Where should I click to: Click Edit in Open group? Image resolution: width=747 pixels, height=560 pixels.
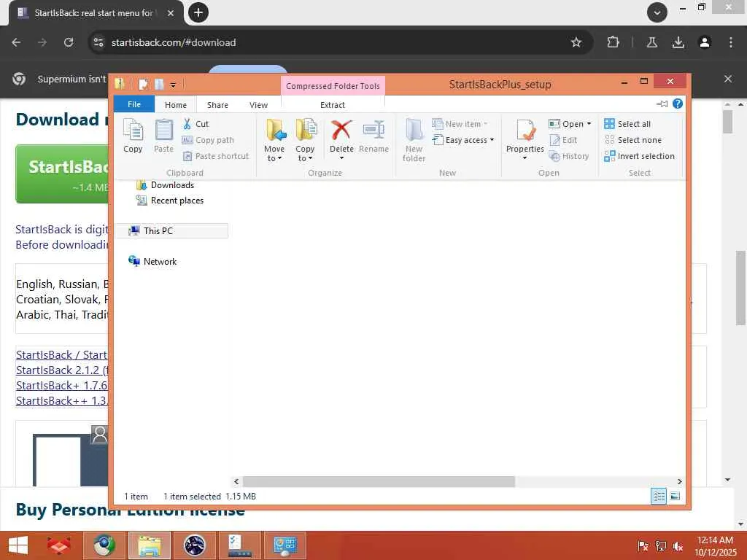pyautogui.click(x=563, y=140)
